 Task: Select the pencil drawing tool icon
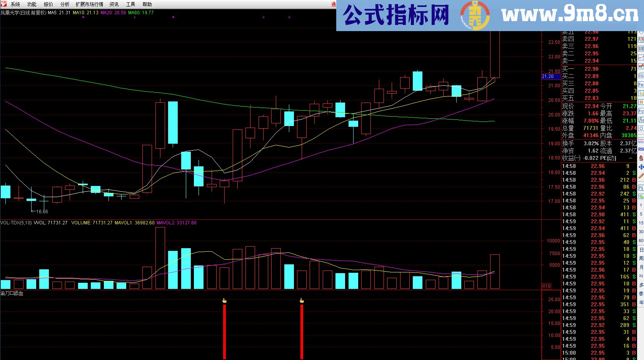tap(641, 176)
